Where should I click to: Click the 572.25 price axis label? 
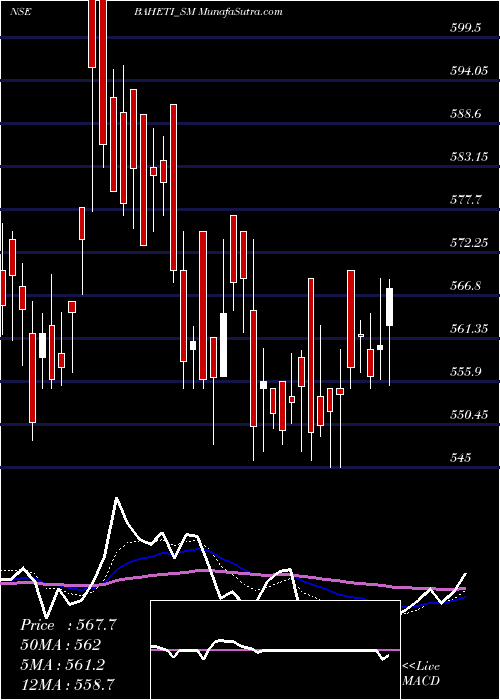468,242
